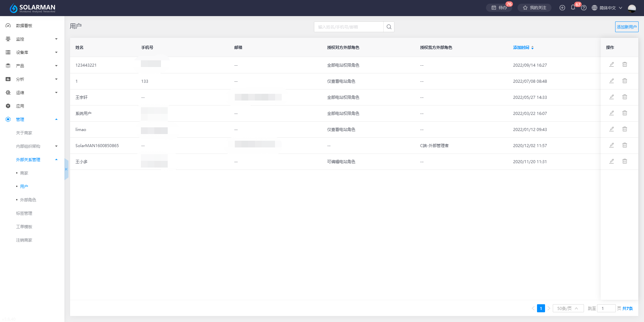Open the 待办 button in header
The width and height of the screenshot is (644, 322).
click(x=499, y=8)
